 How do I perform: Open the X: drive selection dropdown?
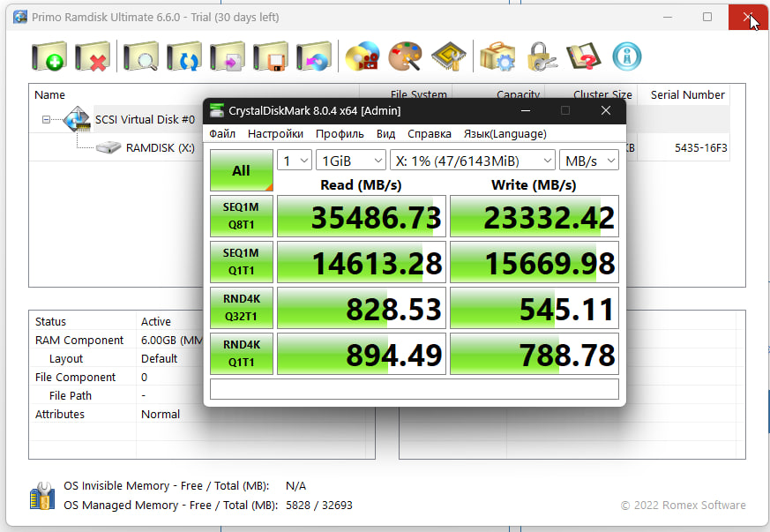[x=473, y=161]
